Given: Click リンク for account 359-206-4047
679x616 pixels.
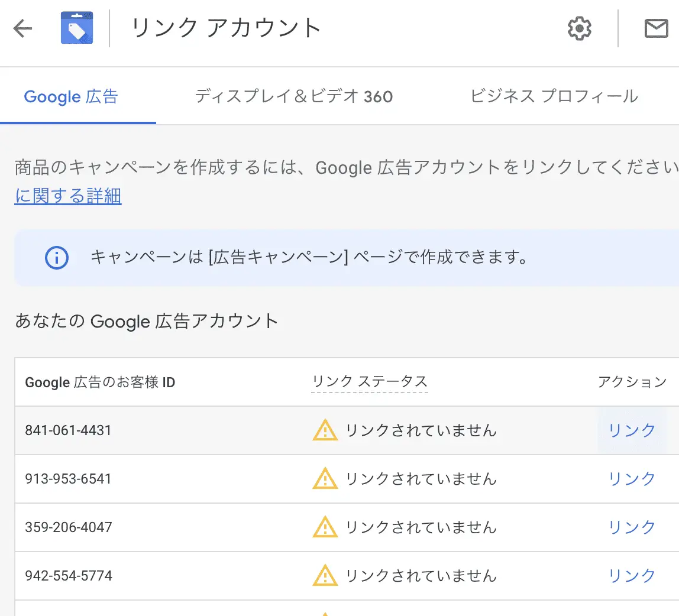Looking at the screenshot, I should click(x=632, y=527).
